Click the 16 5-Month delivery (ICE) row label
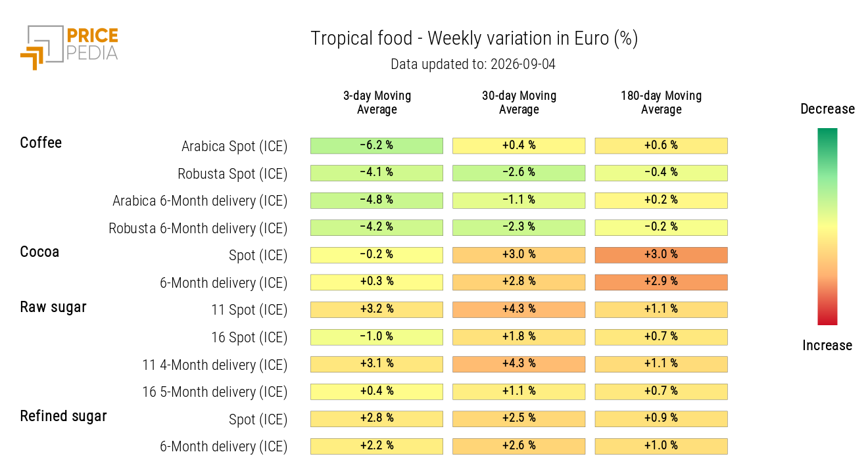This screenshot has height=473, width=868. click(x=215, y=392)
